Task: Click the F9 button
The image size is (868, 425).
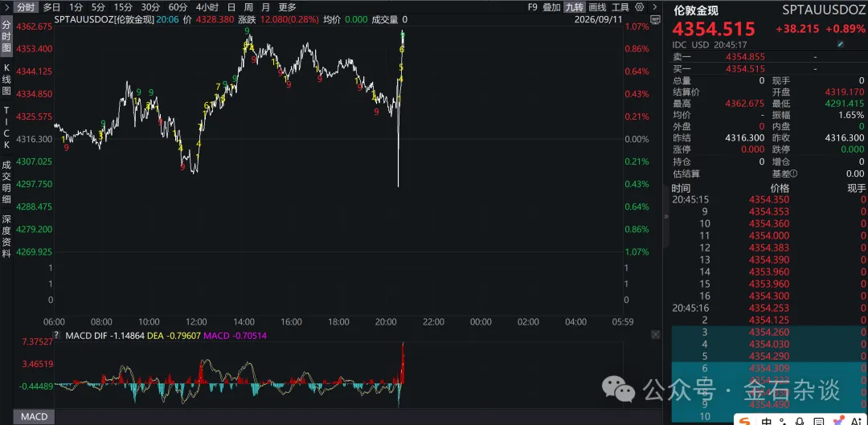Action: coord(533,7)
